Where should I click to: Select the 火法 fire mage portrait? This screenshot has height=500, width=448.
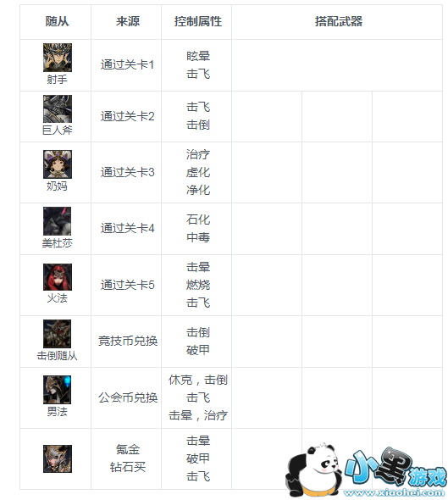click(x=58, y=277)
